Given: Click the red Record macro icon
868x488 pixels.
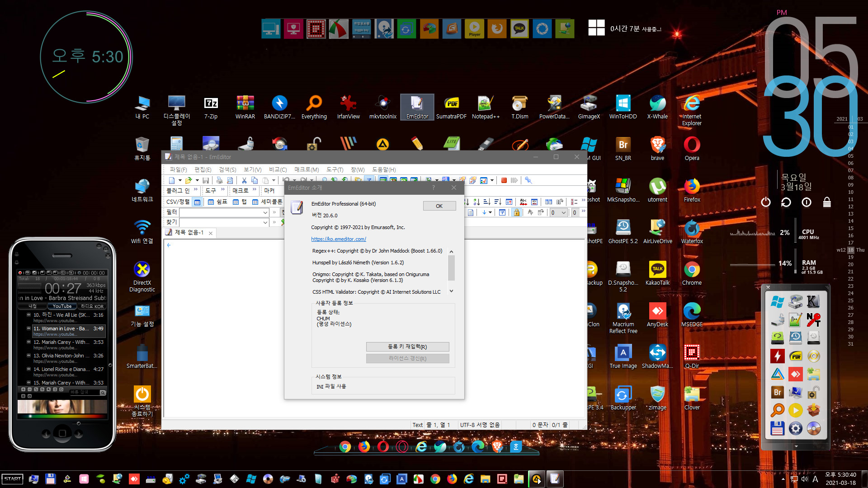Looking at the screenshot, I should click(504, 180).
